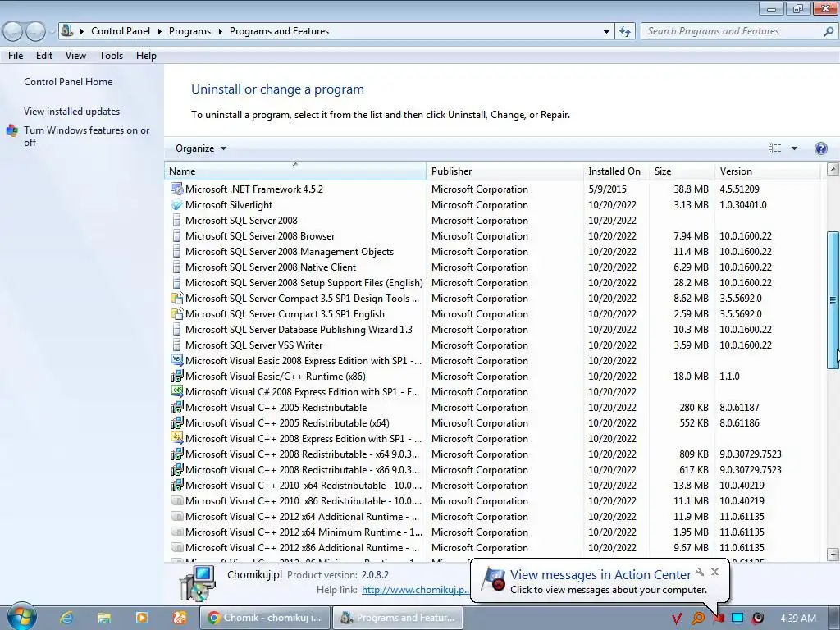Screen dimensions: 840x630
Task: Click in Search Programs and Features field
Action: 731,31
